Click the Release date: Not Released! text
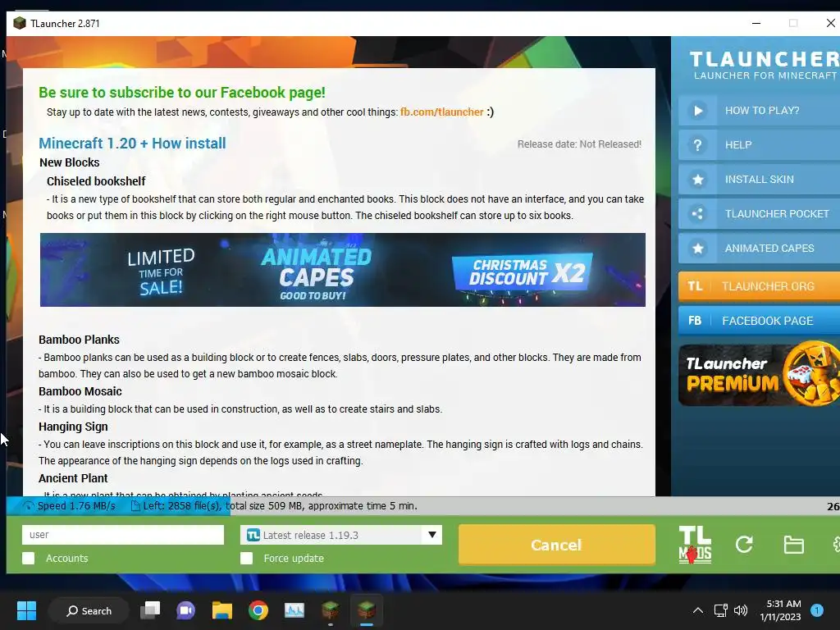The image size is (840, 630). 579,144
